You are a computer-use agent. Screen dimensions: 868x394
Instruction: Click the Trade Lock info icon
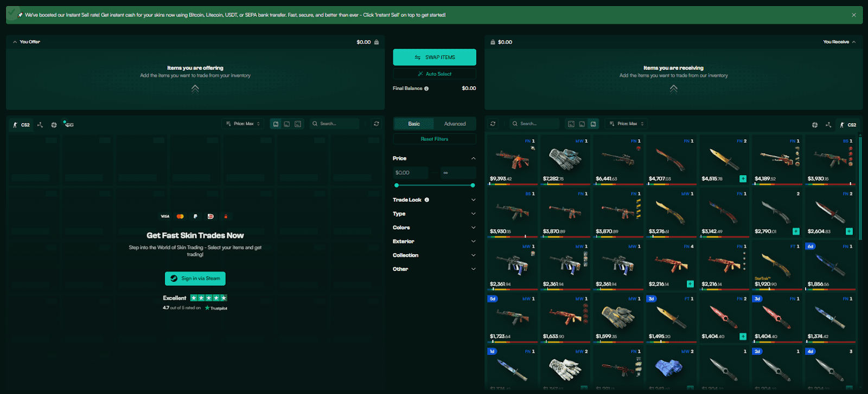[x=427, y=200]
